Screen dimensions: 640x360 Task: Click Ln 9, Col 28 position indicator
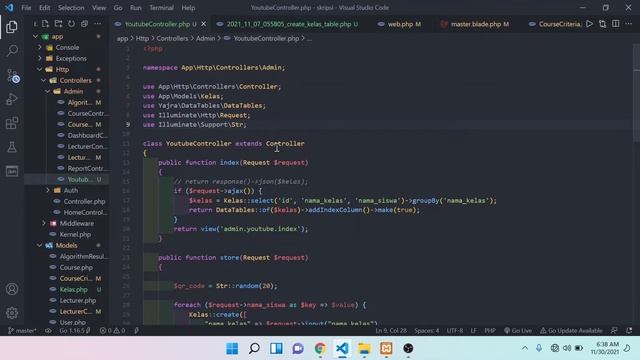coord(391,331)
